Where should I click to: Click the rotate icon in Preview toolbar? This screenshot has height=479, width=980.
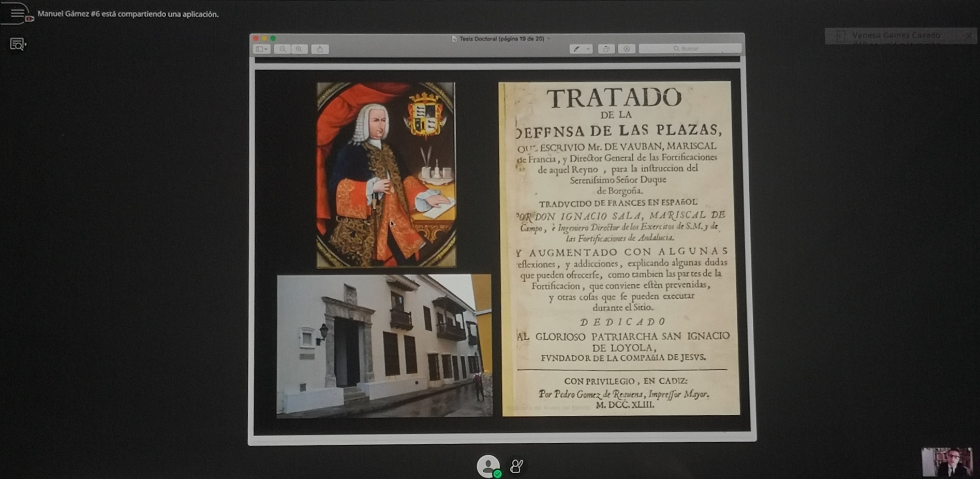pos(606,49)
